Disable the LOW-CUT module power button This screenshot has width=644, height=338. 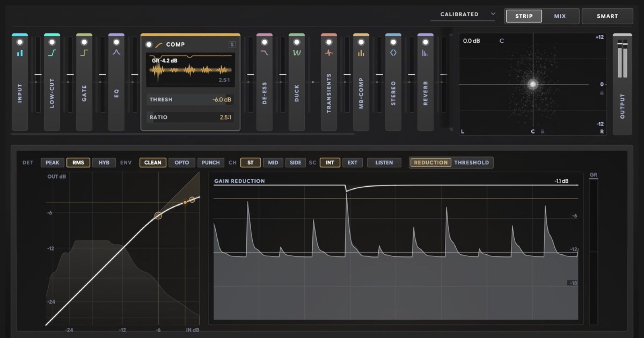[52, 42]
